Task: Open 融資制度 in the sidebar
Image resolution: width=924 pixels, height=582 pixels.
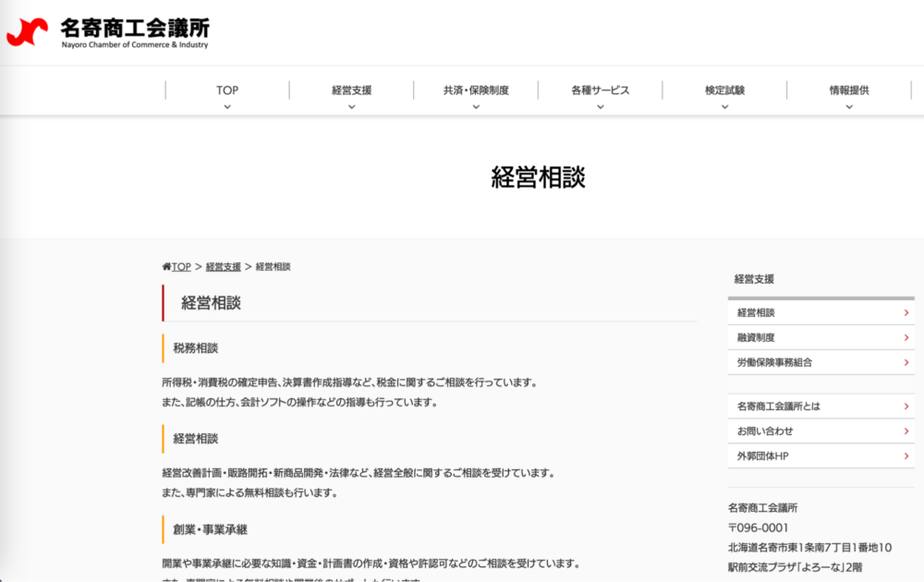Action: point(757,338)
